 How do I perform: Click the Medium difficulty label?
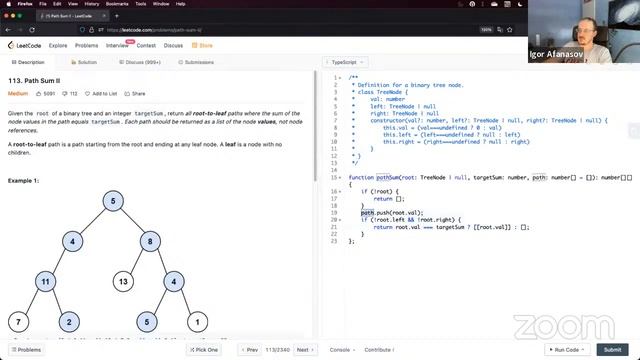click(18, 93)
